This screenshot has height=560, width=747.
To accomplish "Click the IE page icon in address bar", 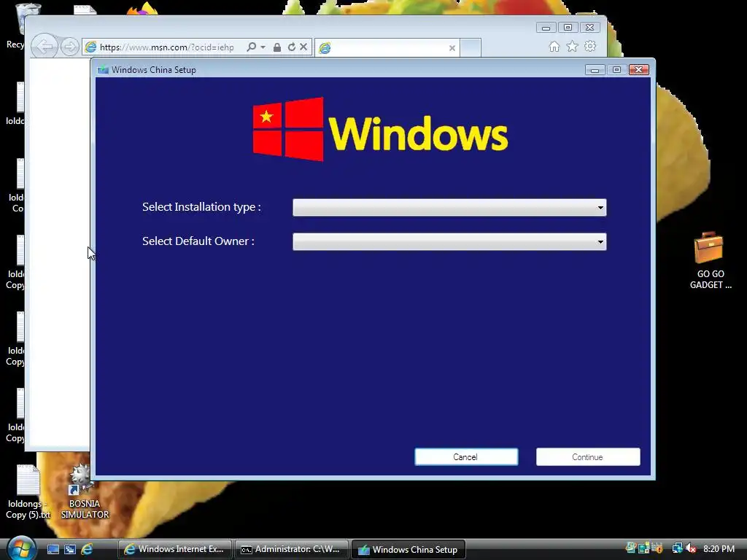I will pyautogui.click(x=90, y=47).
